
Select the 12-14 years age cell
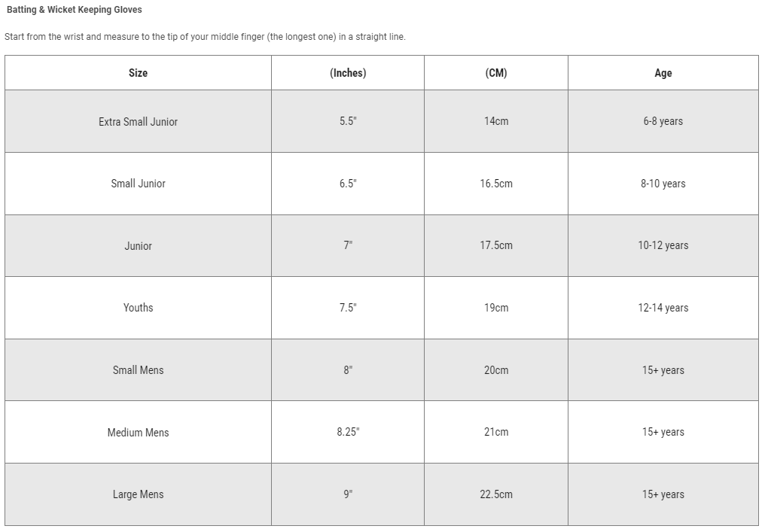(663, 308)
